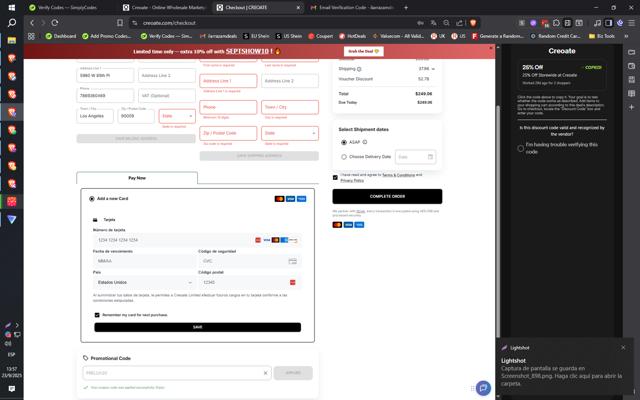Viewport: 640px width, 400px height.
Task: Open Biz Tools bookmark folder
Action: pyautogui.click(x=602, y=36)
